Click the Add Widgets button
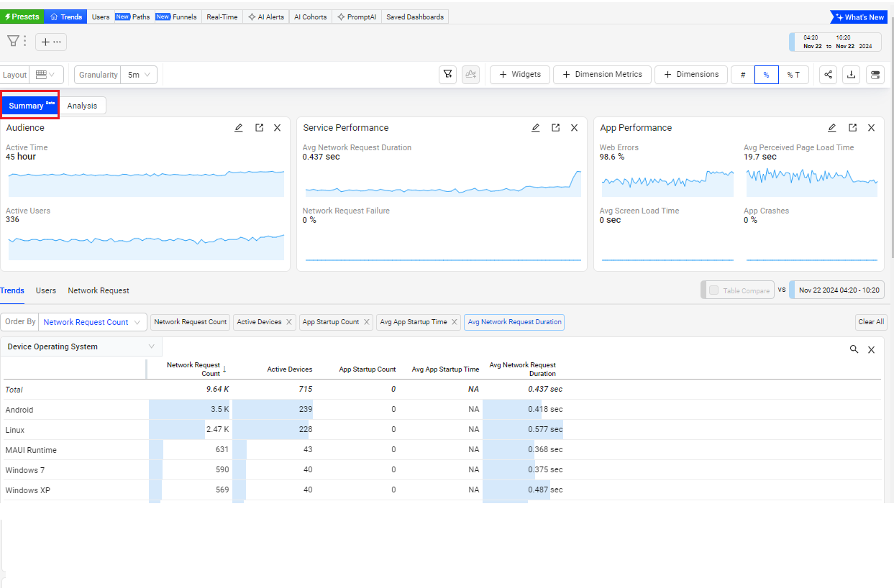 (520, 75)
